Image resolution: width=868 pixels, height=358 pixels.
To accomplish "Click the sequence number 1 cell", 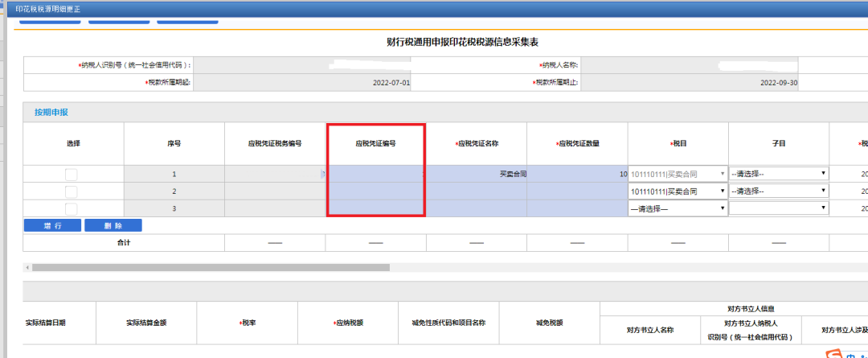I will coord(174,174).
